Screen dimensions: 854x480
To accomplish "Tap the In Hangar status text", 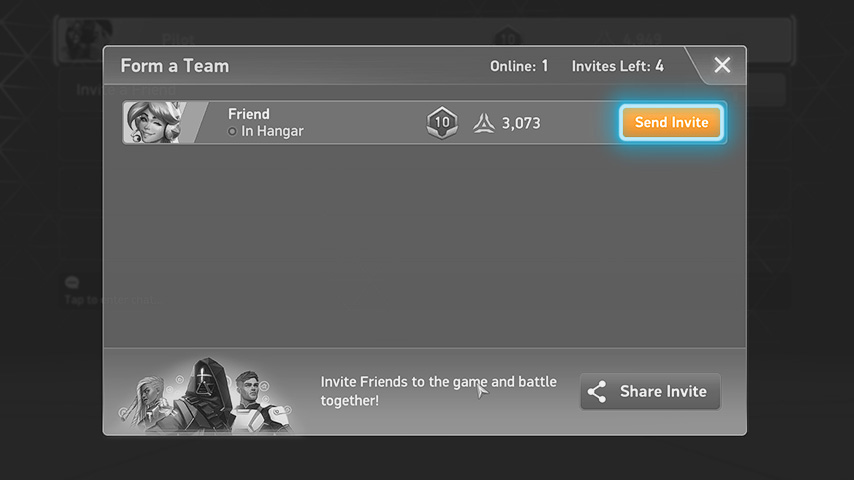I will pos(272,131).
